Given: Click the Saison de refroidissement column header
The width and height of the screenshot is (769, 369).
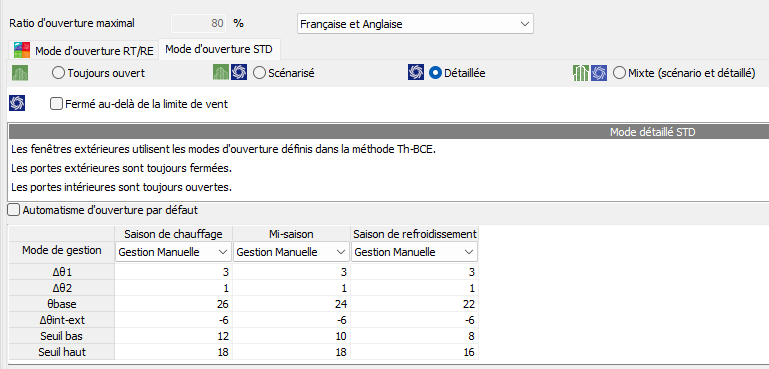Looking at the screenshot, I should [x=414, y=234].
